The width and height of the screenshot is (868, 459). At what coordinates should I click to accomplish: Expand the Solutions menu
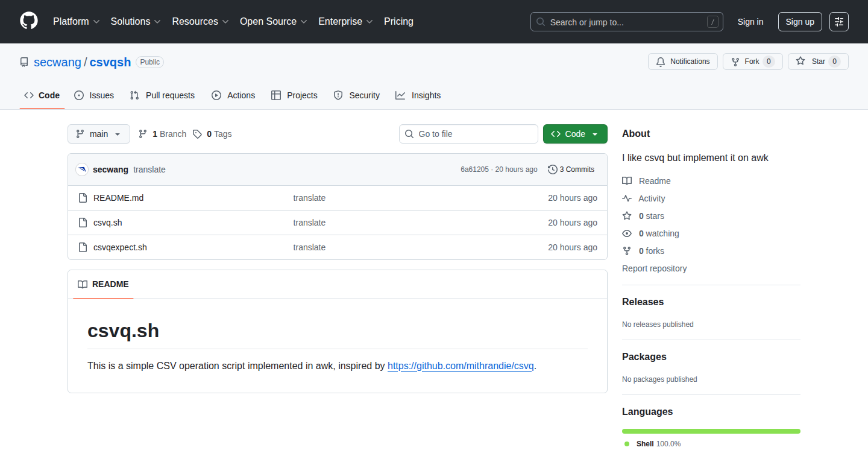(x=136, y=21)
